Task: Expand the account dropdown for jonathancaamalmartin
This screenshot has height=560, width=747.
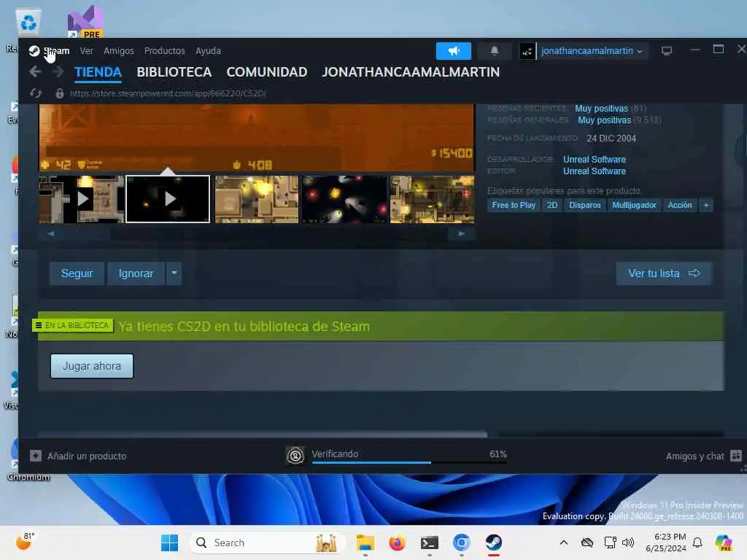Action: (640, 52)
